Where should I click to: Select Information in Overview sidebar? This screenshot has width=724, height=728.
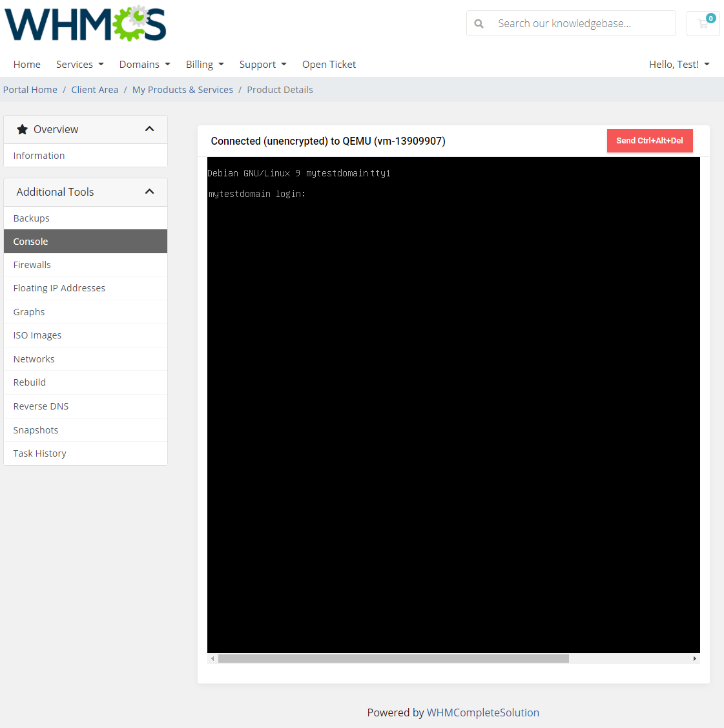click(85, 156)
